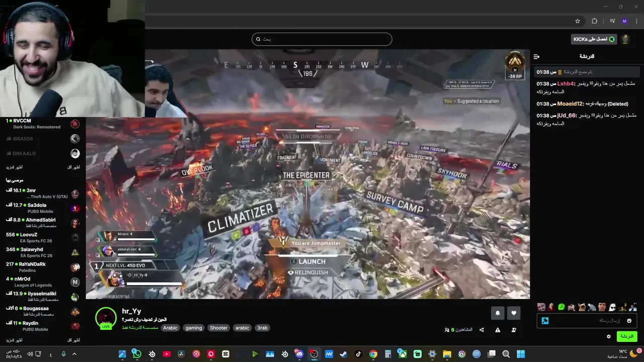Open the hr_Yy channel name link

[132, 312]
